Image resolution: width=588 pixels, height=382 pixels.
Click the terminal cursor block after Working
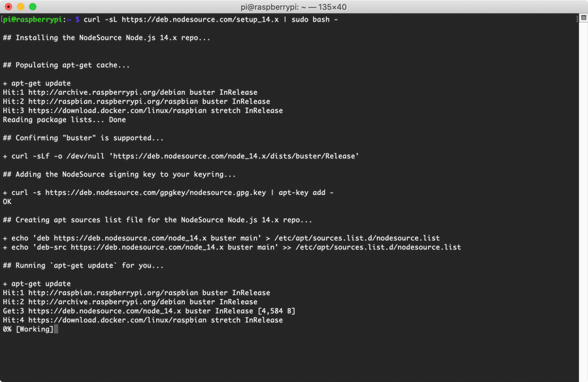pyautogui.click(x=56, y=329)
